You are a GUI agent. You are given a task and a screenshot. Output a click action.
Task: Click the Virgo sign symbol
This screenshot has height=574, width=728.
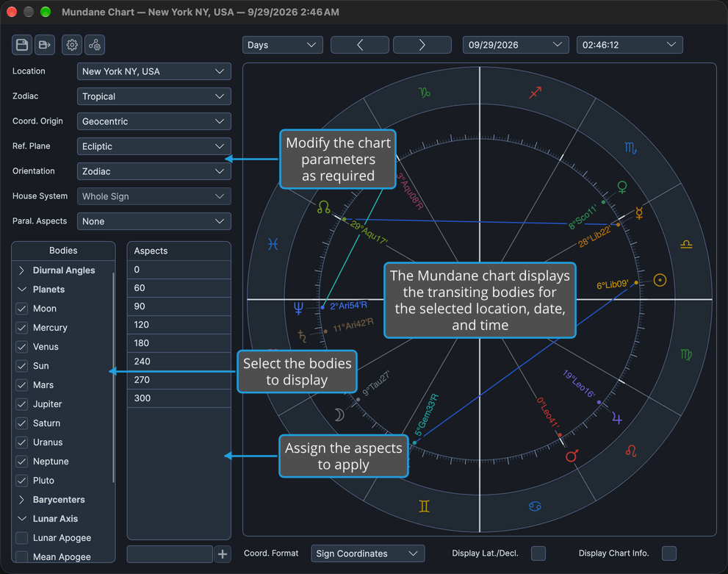[x=686, y=355]
